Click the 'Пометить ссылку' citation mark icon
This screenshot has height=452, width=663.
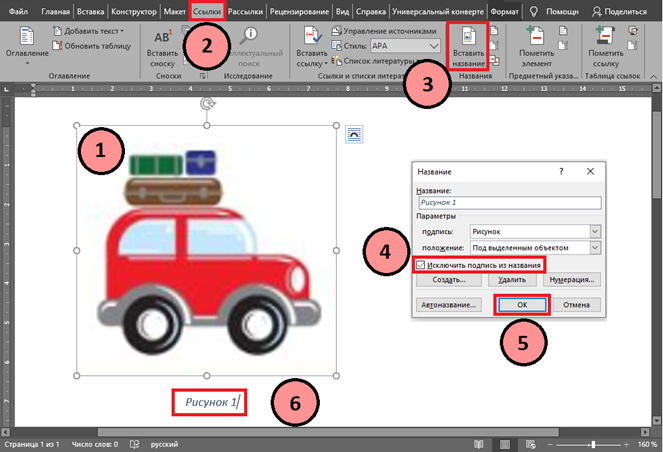(x=606, y=43)
